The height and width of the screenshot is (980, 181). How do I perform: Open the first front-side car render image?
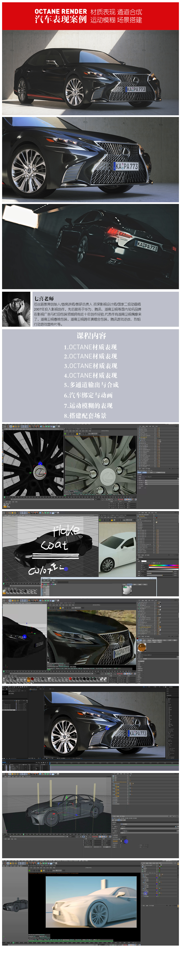coord(90,73)
